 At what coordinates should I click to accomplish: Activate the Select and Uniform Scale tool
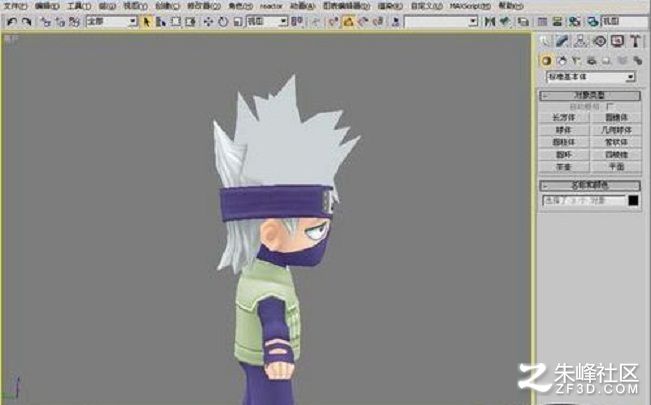coord(237,22)
